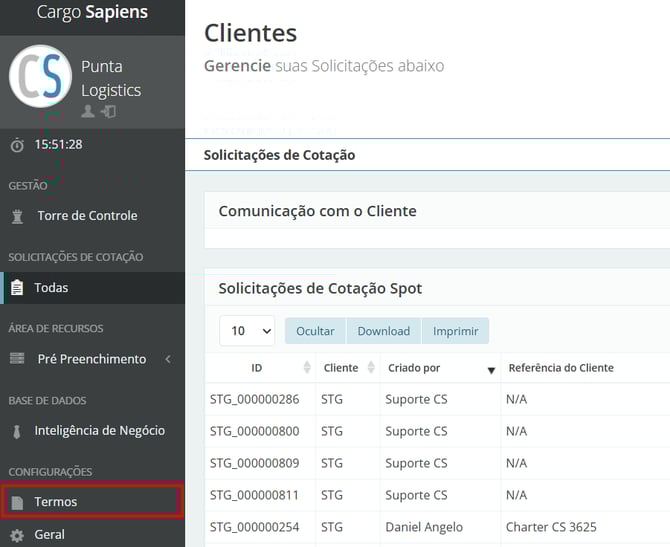This screenshot has width=670, height=547.
Task: Click the Ocultar button
Action: coord(315,331)
